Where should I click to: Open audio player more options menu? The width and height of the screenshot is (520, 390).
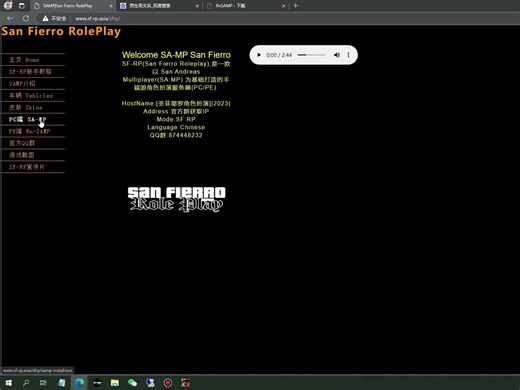(348, 55)
